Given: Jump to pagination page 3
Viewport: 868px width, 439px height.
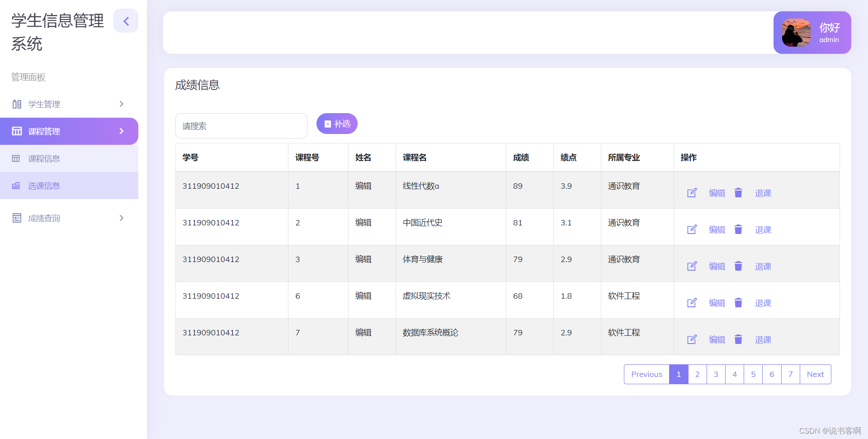Looking at the screenshot, I should pyautogui.click(x=716, y=374).
